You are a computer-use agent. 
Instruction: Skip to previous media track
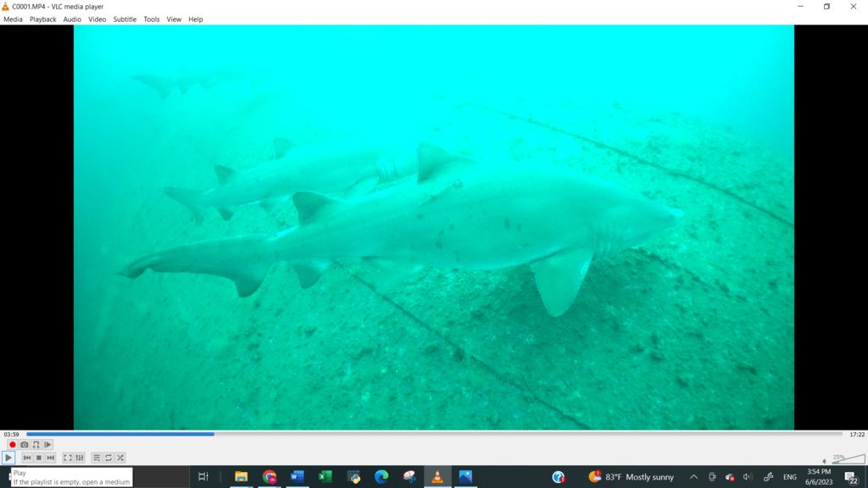(27, 457)
